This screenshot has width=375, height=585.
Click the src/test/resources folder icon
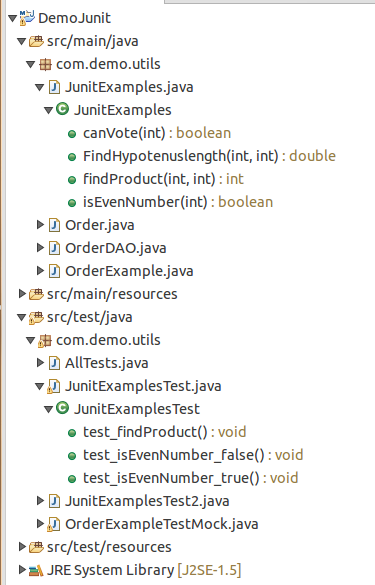[x=36, y=547]
